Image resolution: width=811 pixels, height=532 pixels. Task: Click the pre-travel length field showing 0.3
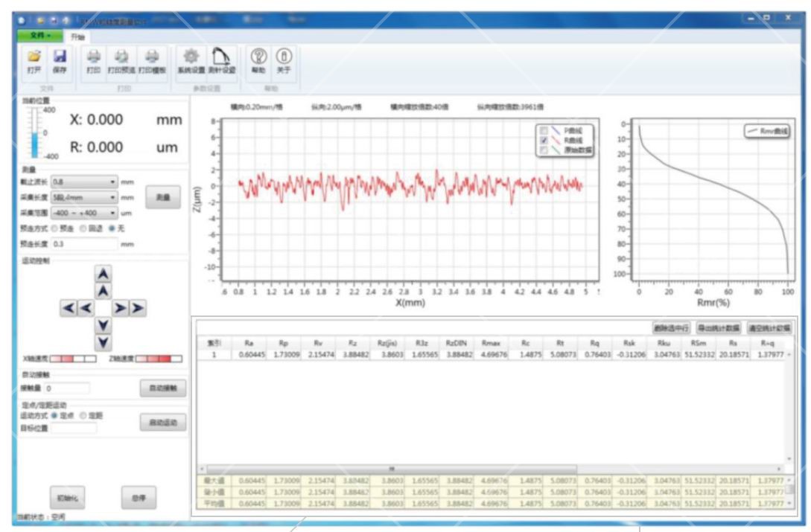84,244
